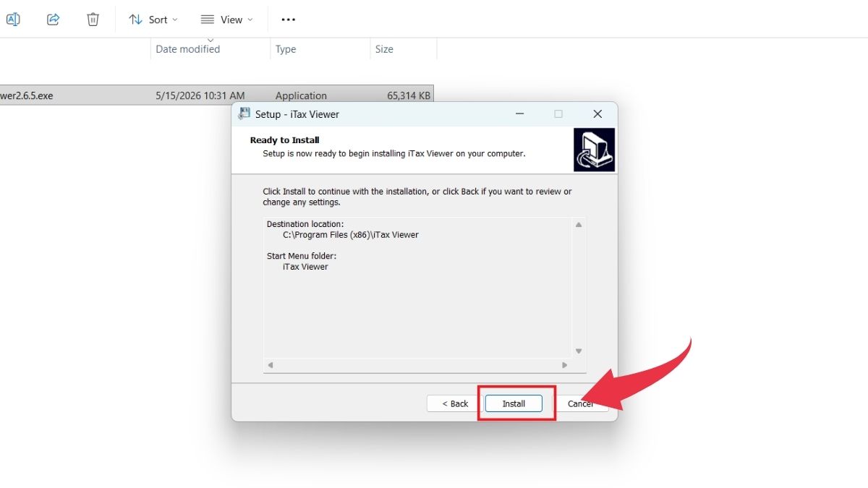Viewport: 868px width, 488px height.
Task: Click the Destination location path text
Action: point(351,235)
